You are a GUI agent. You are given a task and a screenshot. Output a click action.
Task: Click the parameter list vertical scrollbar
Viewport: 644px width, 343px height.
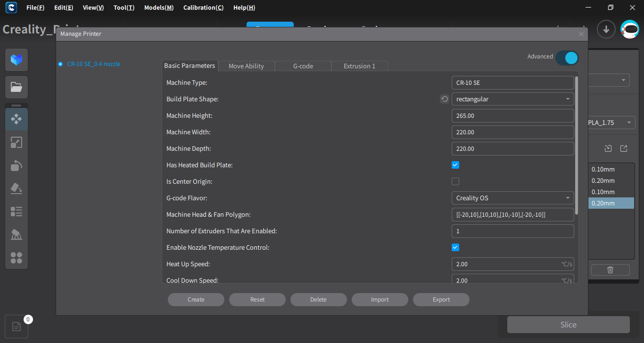click(577, 146)
